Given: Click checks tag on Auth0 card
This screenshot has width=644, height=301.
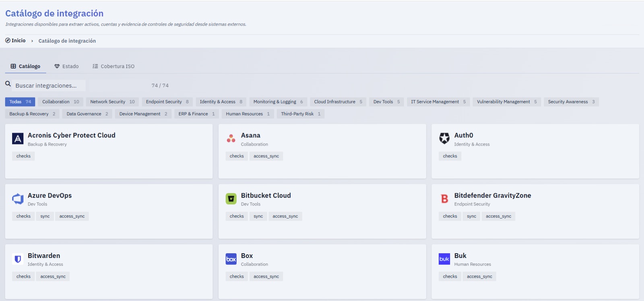Looking at the screenshot, I should pos(450,156).
